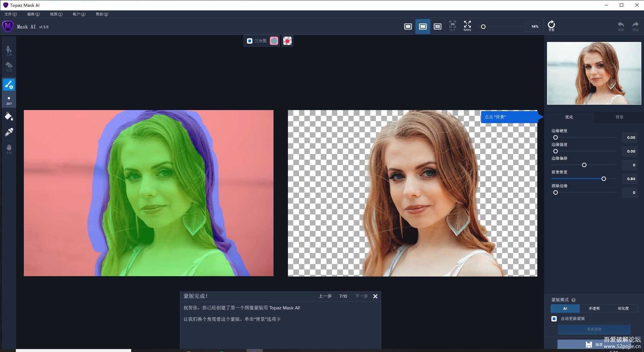Viewport: 644px width, 352px height.
Task: Switch to the 背景 tab
Action: tap(618, 117)
